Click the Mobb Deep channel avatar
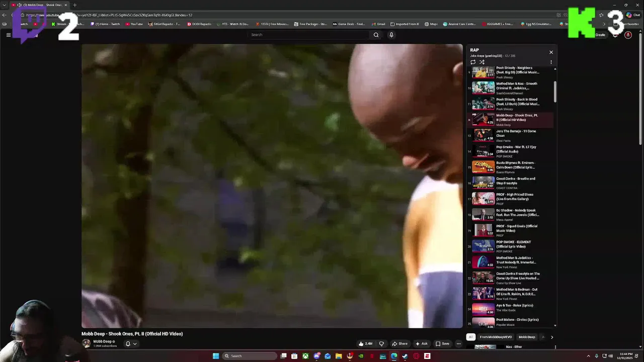 click(x=87, y=343)
